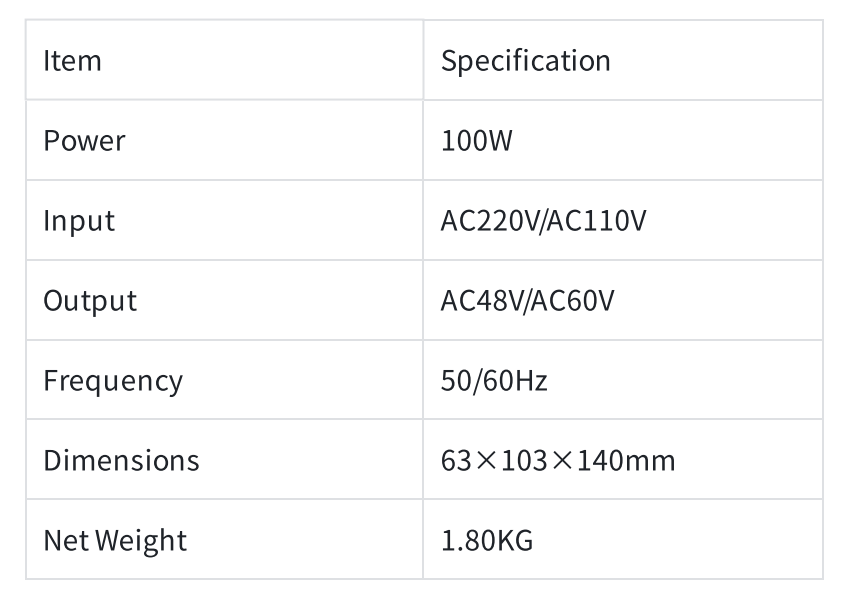Select the Input row label

tap(78, 221)
